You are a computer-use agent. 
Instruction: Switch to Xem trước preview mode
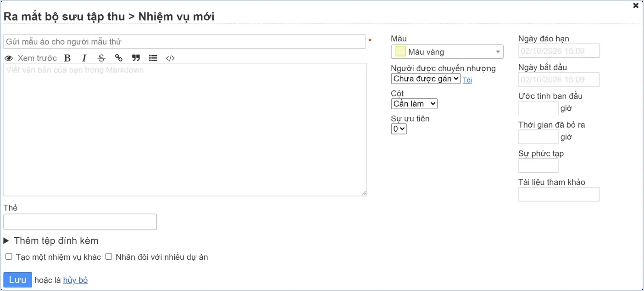pos(31,58)
